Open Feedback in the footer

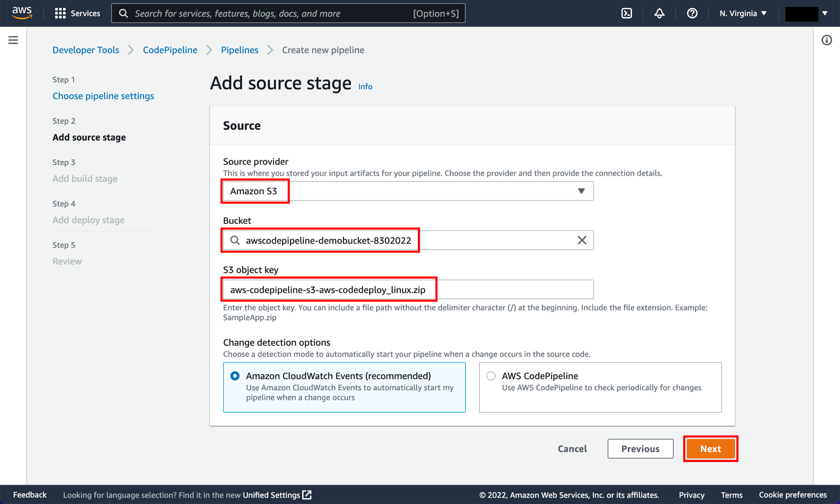point(30,495)
